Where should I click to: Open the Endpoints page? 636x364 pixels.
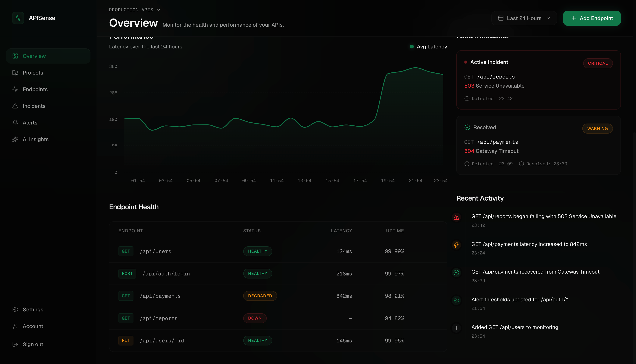(x=48, y=89)
